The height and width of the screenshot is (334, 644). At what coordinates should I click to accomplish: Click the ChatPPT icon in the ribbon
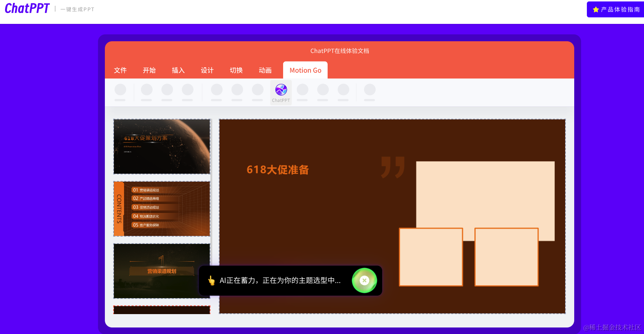click(x=281, y=93)
